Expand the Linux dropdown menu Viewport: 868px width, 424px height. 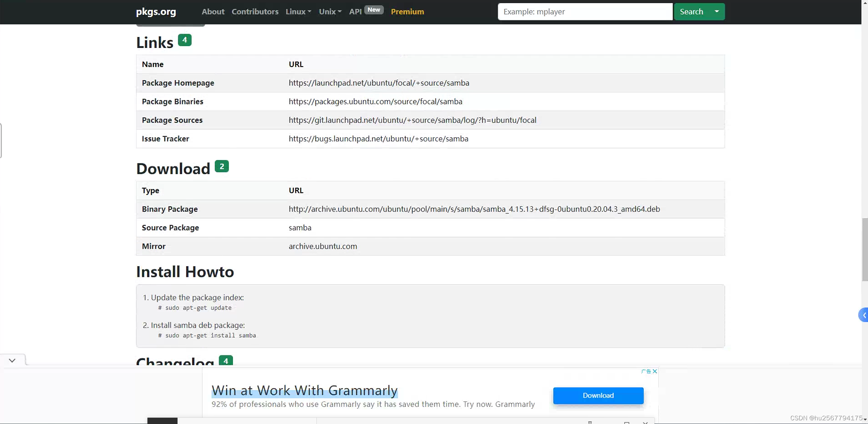click(x=298, y=12)
